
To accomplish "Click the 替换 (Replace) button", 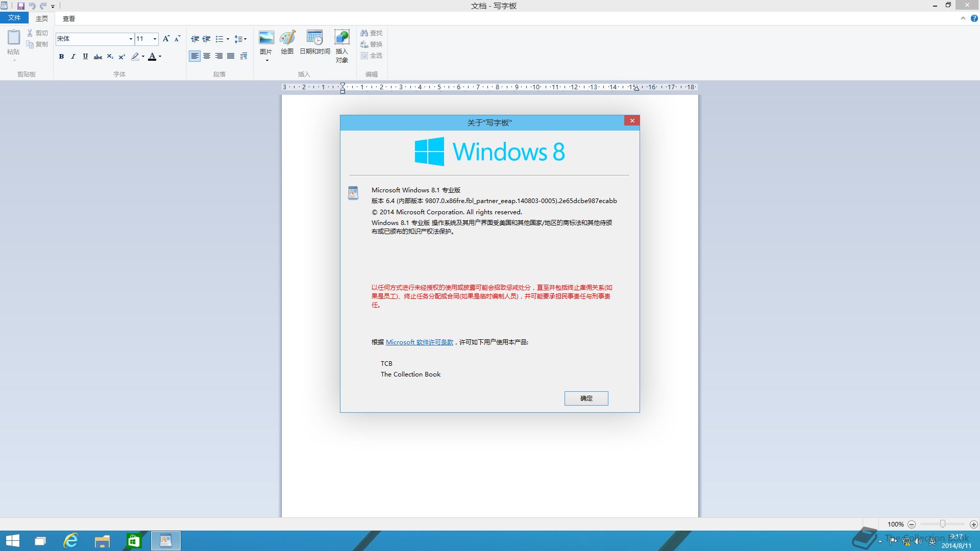I will (x=371, y=44).
